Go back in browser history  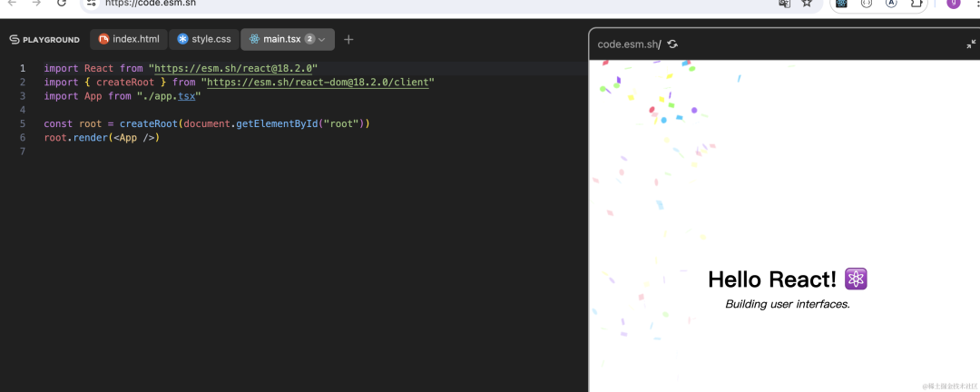(12, 3)
